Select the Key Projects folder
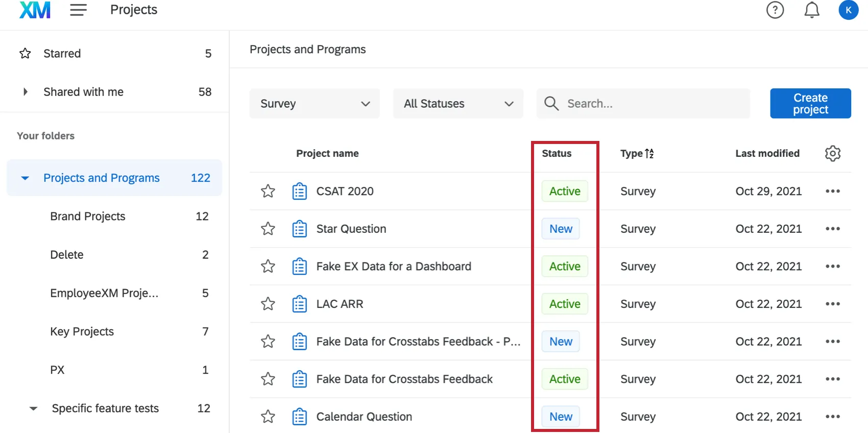 [x=82, y=332]
